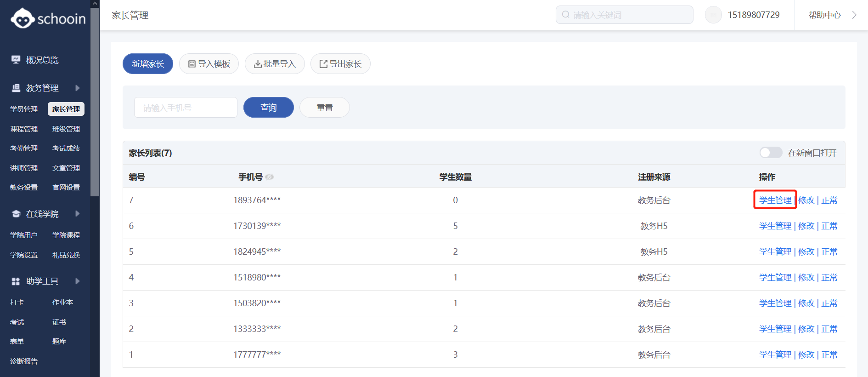This screenshot has height=377, width=868.
Task: Open 诊断报告 menu item
Action: pos(24,361)
